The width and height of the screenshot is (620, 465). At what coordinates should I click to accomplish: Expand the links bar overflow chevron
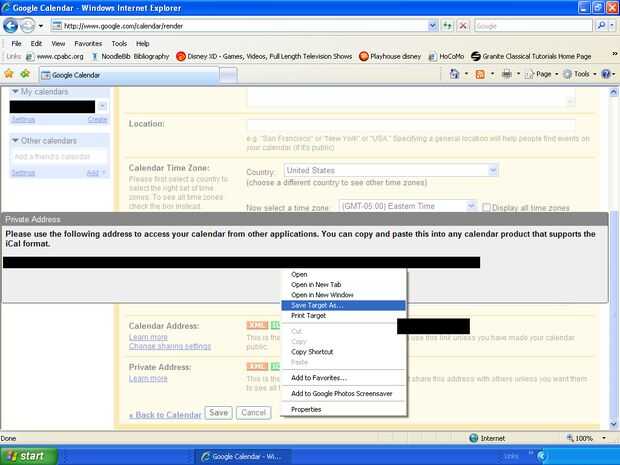click(615, 54)
